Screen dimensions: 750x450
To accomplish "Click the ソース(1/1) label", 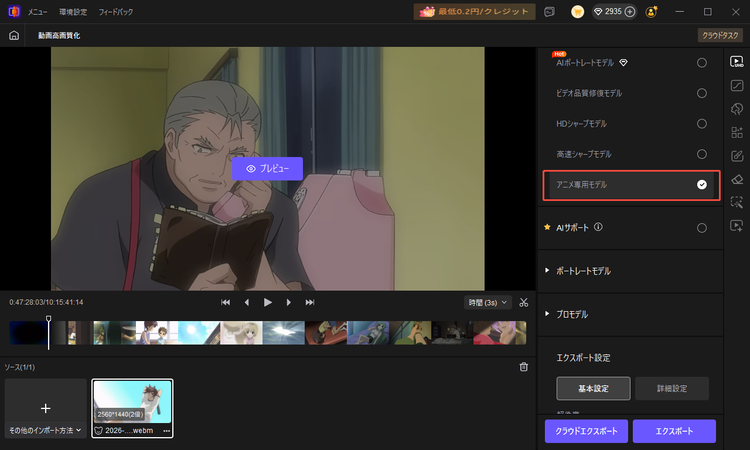I will (x=20, y=367).
